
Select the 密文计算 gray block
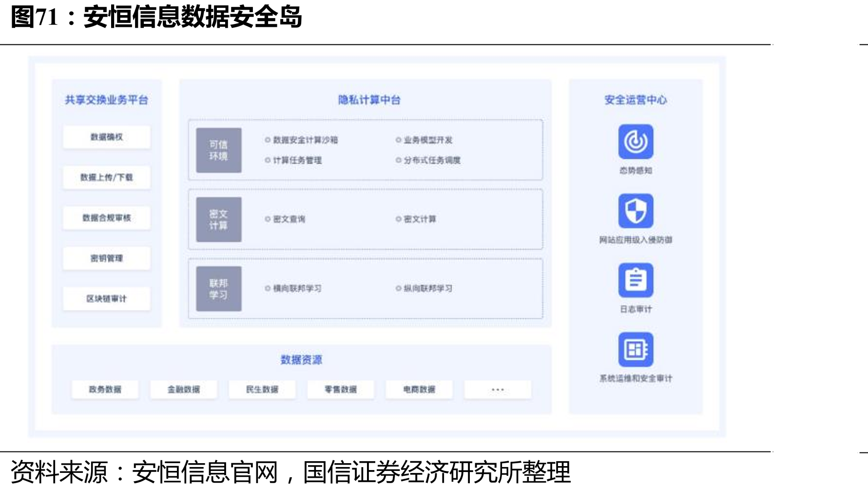(x=219, y=219)
